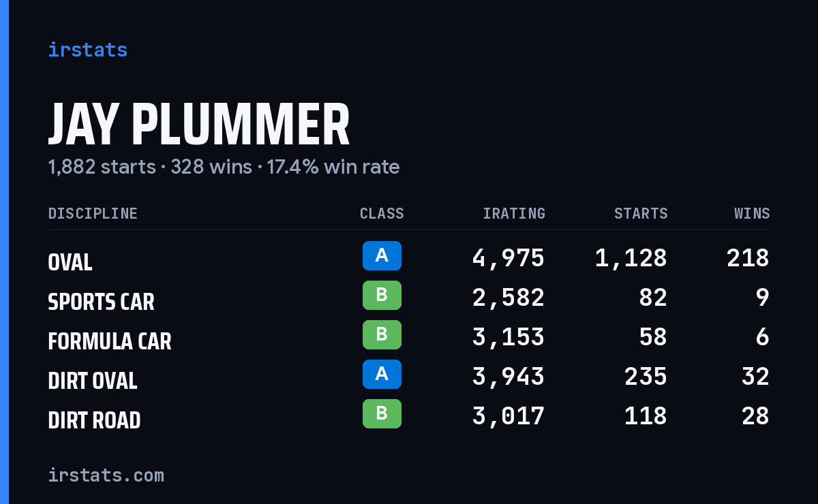Click the Oval iRating value 4,975

point(509,258)
